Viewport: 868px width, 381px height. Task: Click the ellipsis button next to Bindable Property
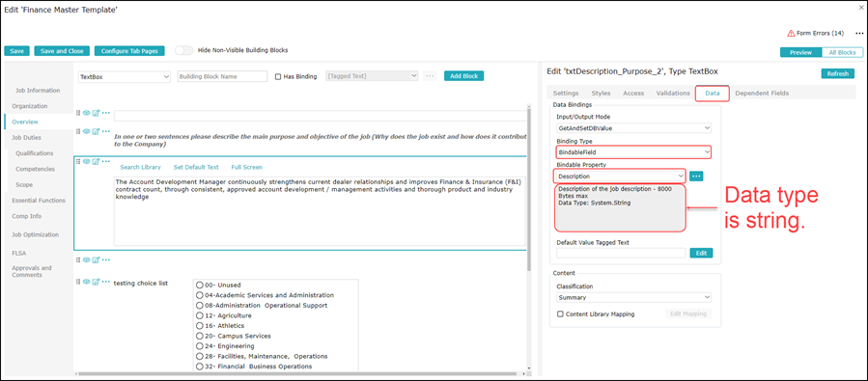696,176
